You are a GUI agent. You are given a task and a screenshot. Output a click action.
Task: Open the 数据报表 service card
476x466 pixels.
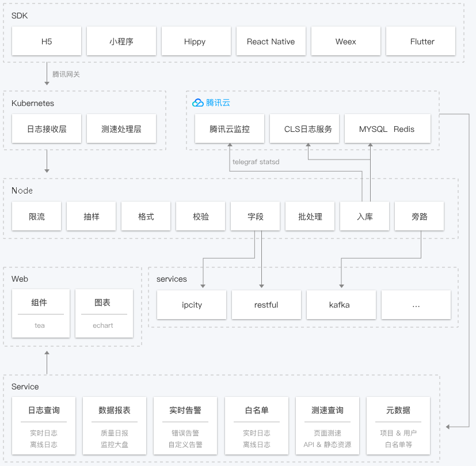(x=115, y=426)
